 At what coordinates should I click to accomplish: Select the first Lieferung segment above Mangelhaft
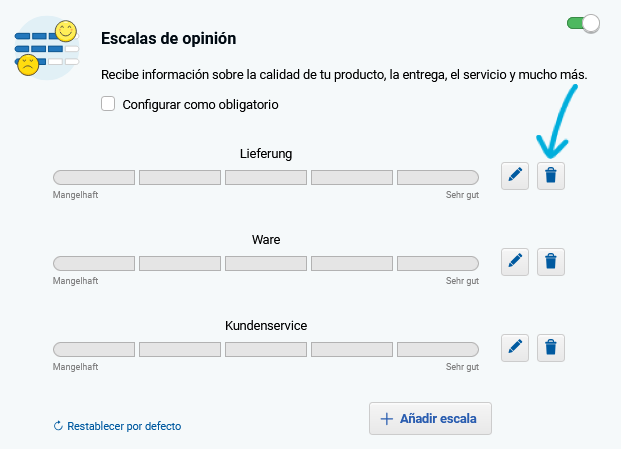93,178
